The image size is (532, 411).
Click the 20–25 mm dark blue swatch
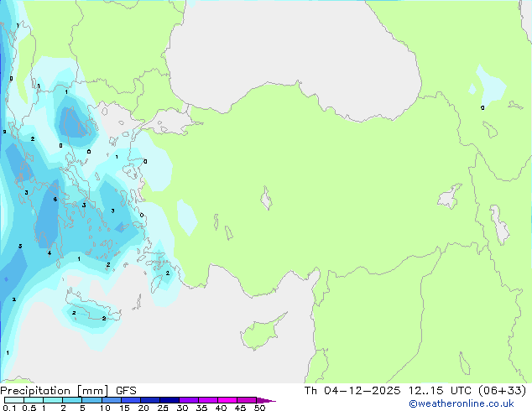(x=150, y=400)
